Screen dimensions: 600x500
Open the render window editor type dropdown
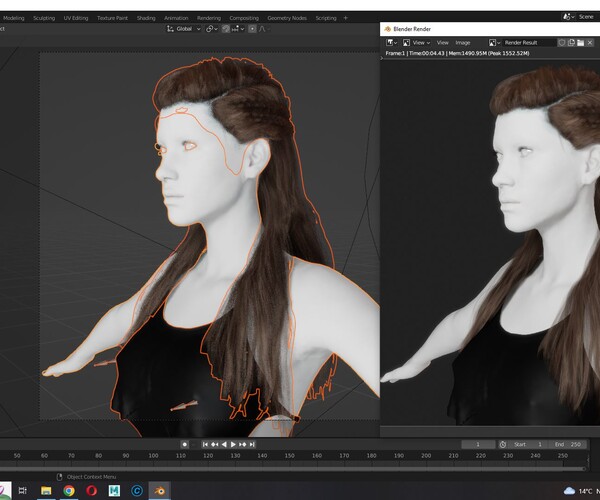391,42
